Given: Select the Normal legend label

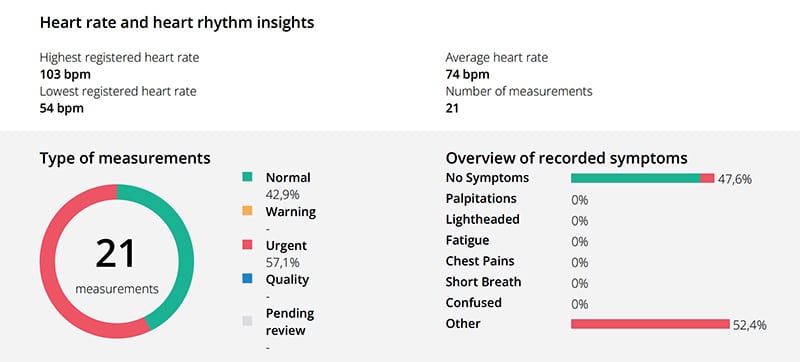Looking at the screenshot, I should 288,177.
